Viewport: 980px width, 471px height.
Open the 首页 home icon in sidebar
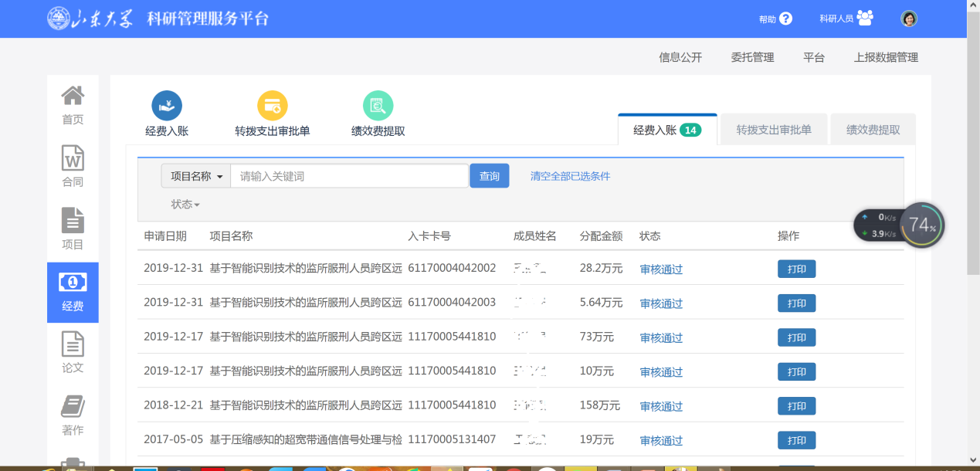73,97
